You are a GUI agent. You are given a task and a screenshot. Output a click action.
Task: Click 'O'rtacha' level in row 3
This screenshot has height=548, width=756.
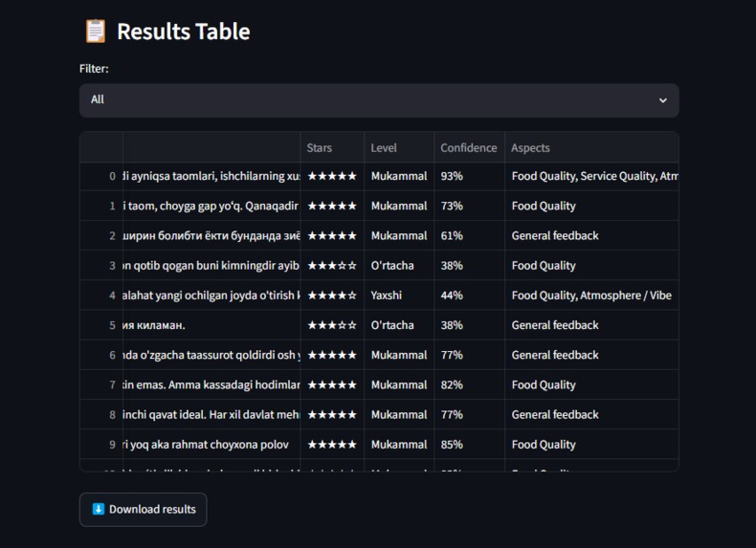399,266
